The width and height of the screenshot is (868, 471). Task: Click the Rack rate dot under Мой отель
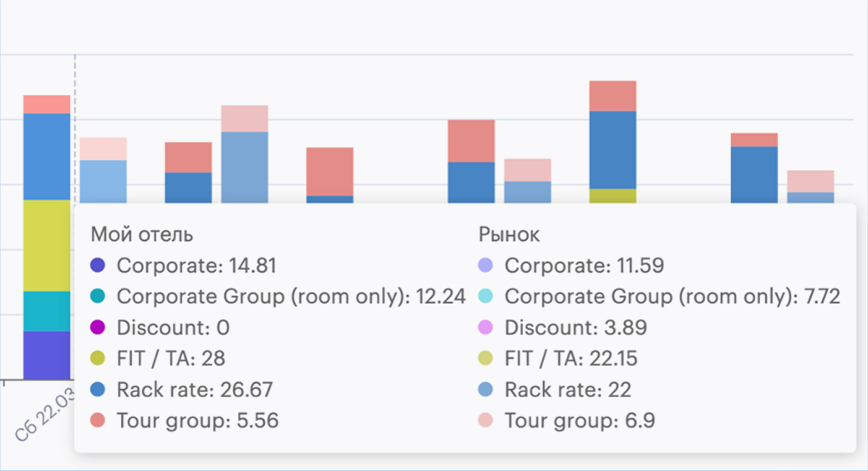pyautogui.click(x=99, y=390)
